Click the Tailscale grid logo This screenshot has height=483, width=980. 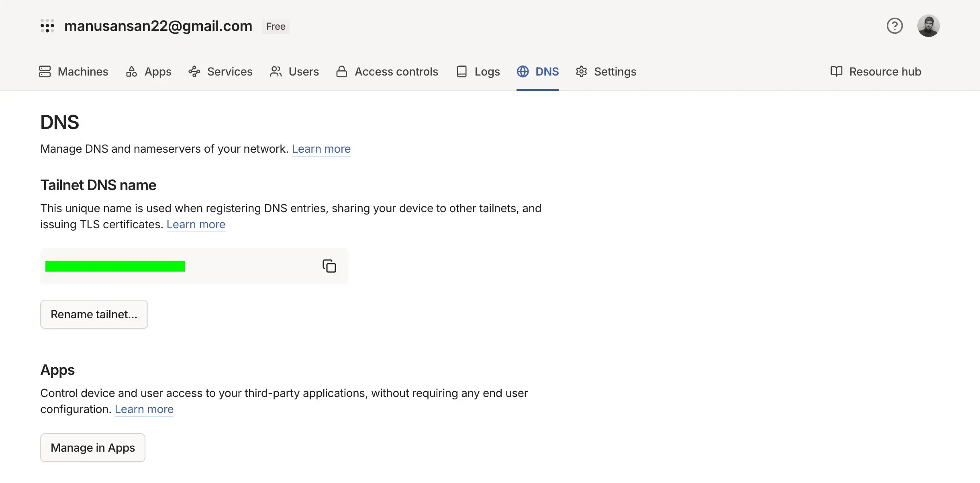pyautogui.click(x=47, y=26)
